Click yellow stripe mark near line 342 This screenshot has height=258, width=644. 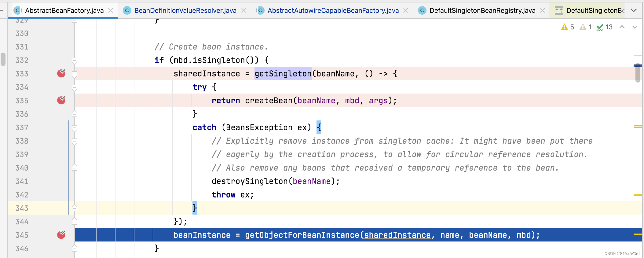(x=638, y=195)
